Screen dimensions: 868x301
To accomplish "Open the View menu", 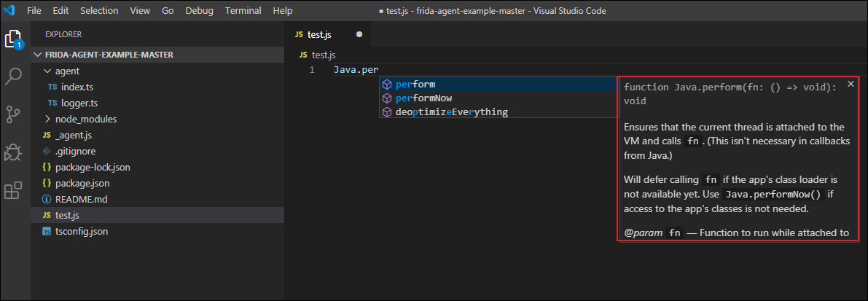I will pyautogui.click(x=140, y=10).
